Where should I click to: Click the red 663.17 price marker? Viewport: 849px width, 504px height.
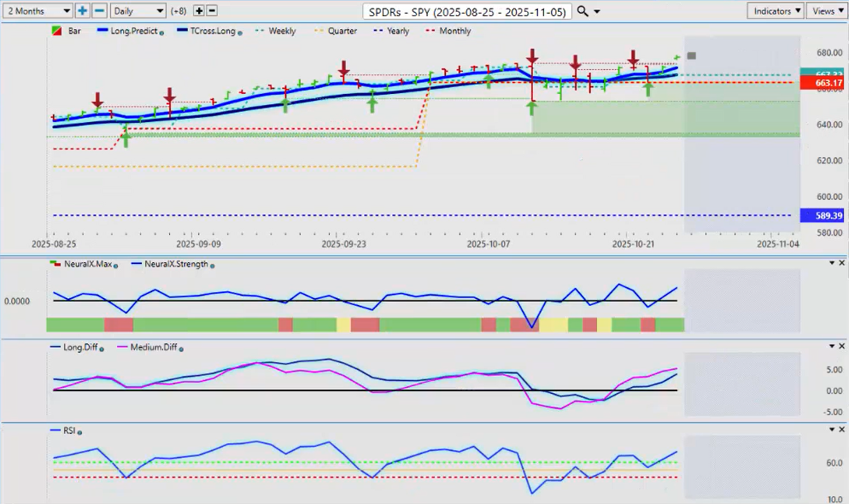click(823, 83)
